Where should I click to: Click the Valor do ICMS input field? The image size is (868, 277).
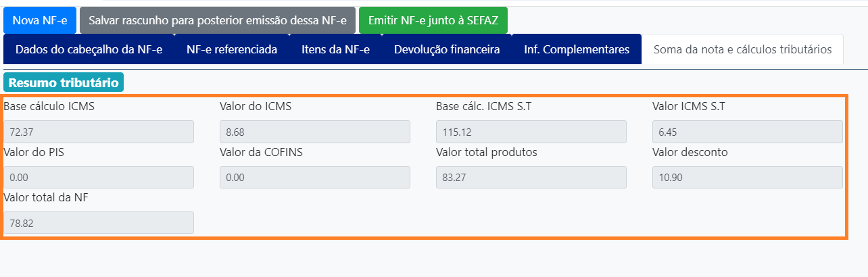point(315,132)
